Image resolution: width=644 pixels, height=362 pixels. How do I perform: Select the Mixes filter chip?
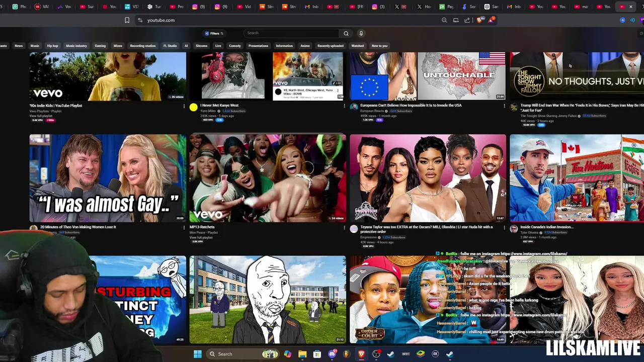pos(118,46)
